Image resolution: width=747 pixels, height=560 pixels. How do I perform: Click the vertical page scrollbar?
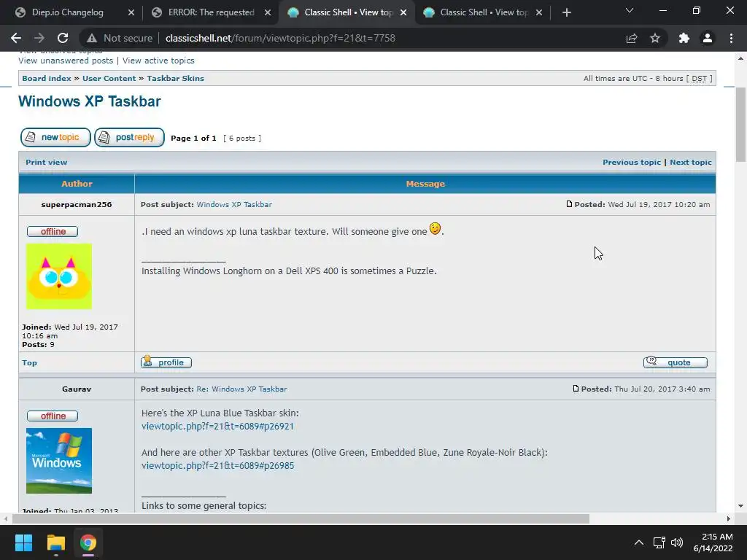pyautogui.click(x=740, y=125)
